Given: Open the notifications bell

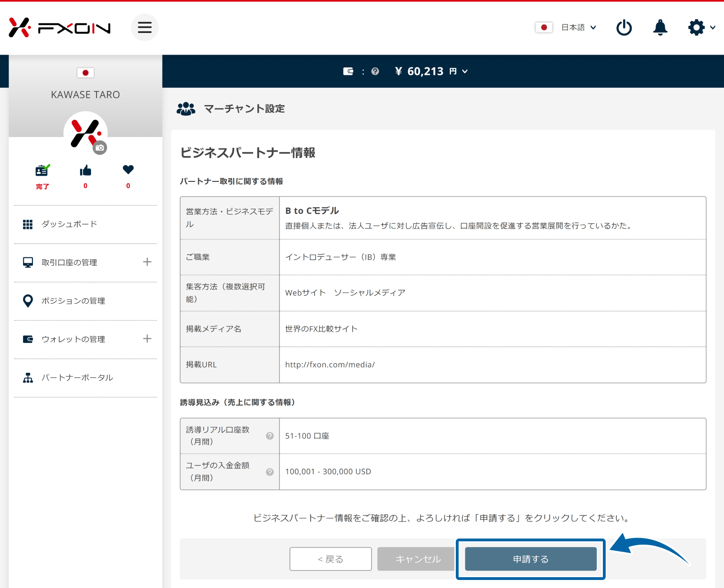Looking at the screenshot, I should [660, 27].
